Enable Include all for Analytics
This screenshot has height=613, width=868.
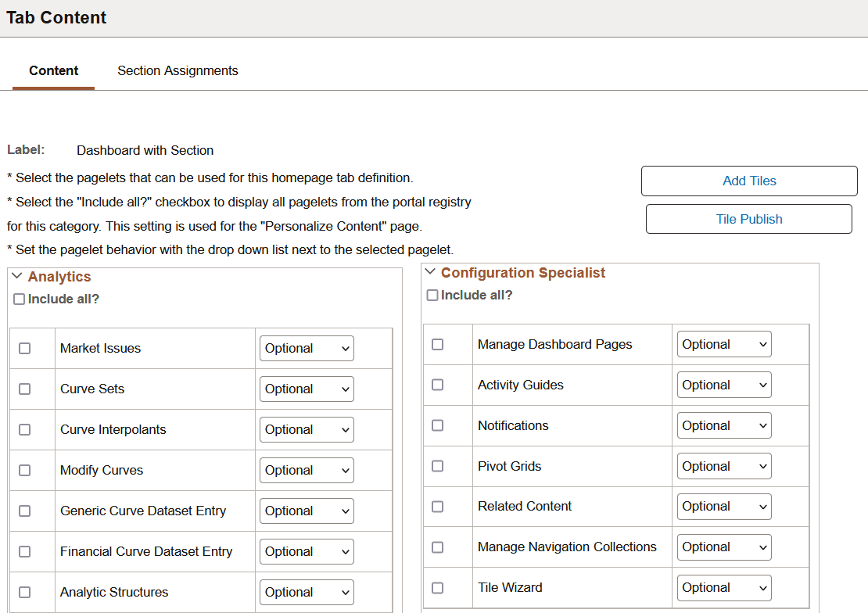[20, 299]
